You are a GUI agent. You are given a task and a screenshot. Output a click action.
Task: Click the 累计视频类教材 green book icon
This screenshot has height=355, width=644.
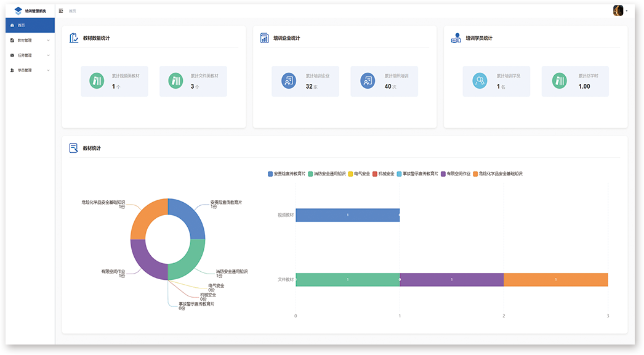(97, 81)
